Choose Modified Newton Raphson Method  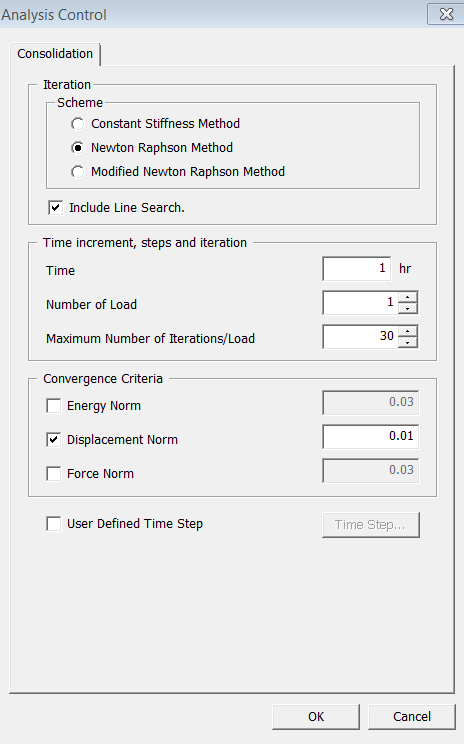pos(77,171)
